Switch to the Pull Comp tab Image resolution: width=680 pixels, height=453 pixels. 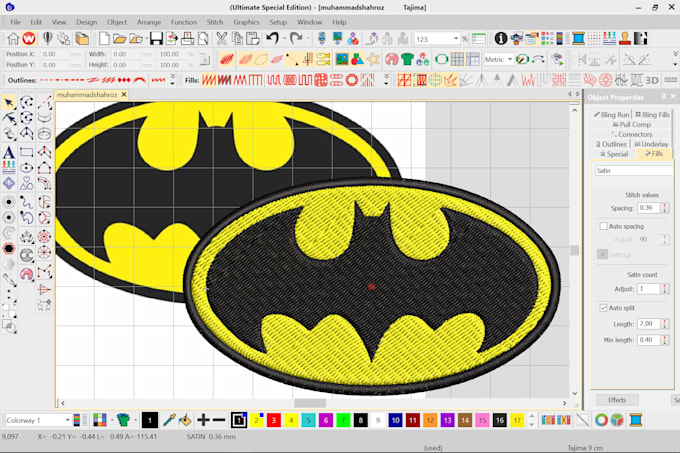point(631,124)
